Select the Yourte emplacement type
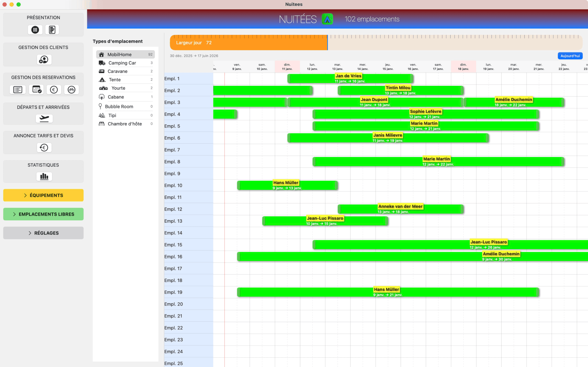The image size is (588, 367). (x=119, y=88)
